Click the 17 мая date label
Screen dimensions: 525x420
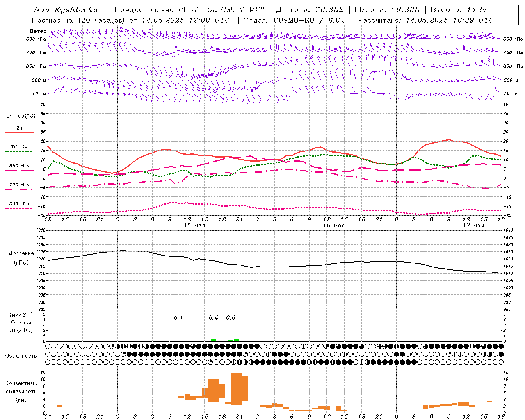click(473, 225)
